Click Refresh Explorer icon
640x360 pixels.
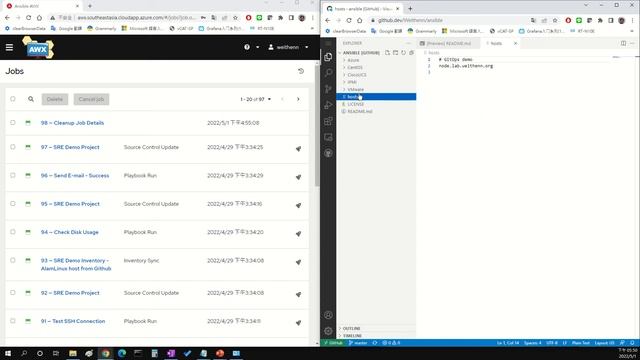tap(404, 53)
